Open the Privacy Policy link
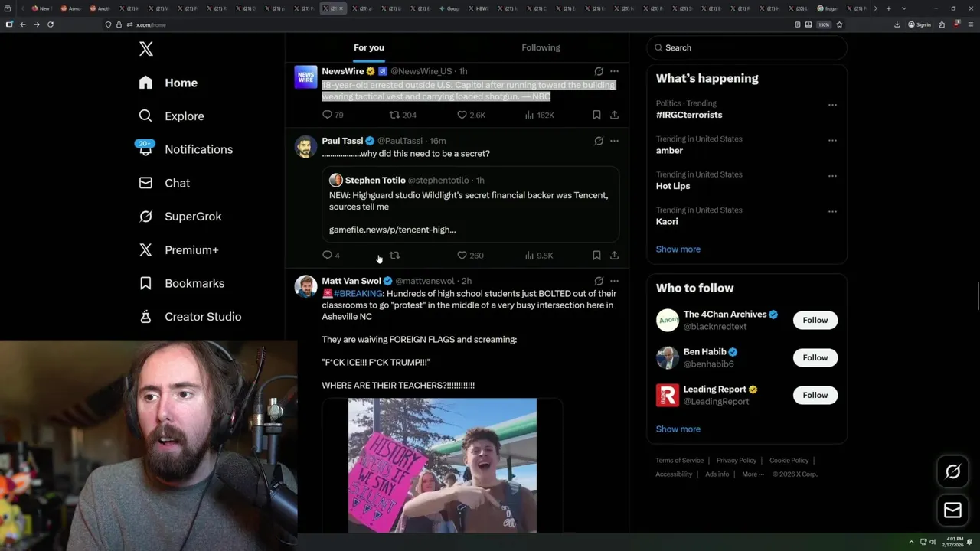This screenshot has height=551, width=980. [737, 461]
